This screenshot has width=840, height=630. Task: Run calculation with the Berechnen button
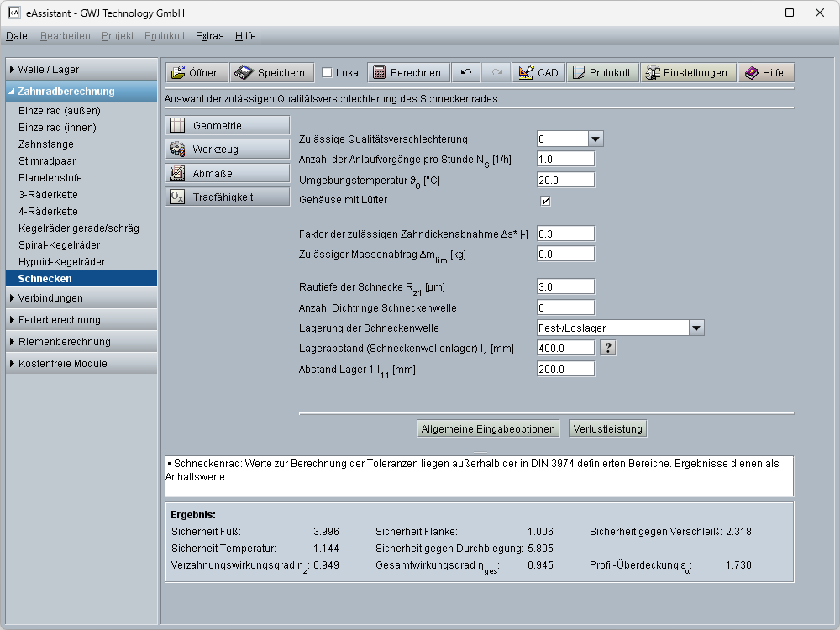coord(408,73)
